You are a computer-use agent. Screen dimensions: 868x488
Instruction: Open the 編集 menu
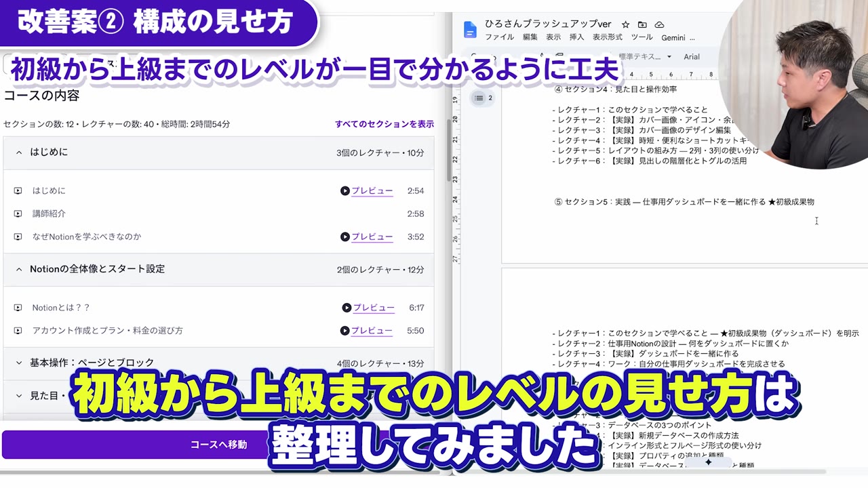pos(530,37)
